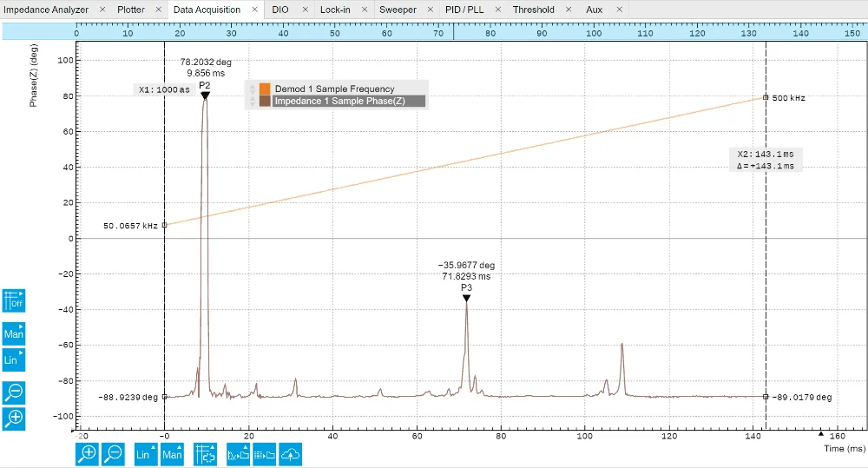Click the blue overview time range bar

pos(435,31)
